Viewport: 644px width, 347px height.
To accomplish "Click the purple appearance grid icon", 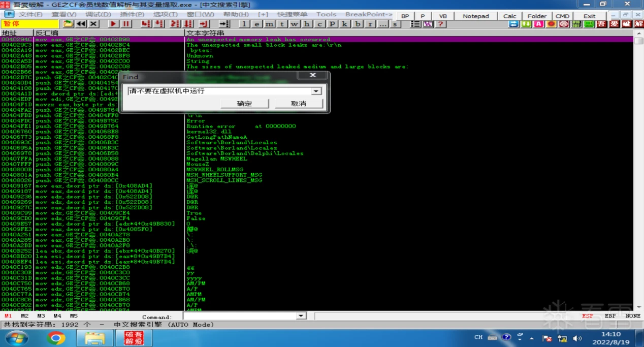I will (x=428, y=24).
